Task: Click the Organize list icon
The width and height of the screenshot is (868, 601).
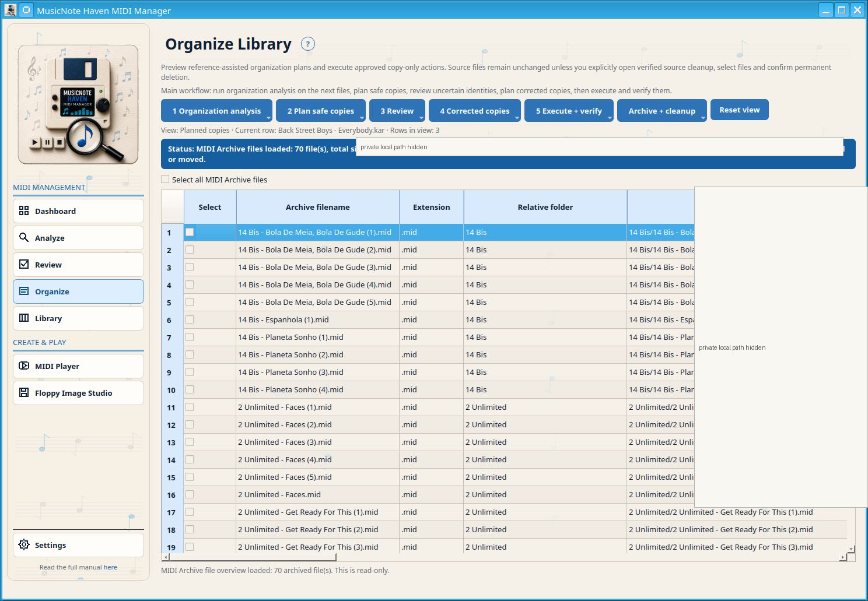Action: (24, 291)
